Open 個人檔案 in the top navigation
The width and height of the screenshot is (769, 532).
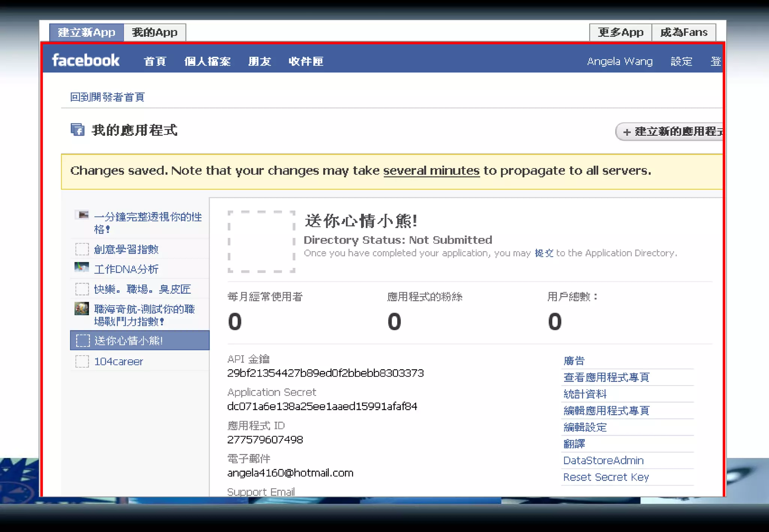[207, 61]
